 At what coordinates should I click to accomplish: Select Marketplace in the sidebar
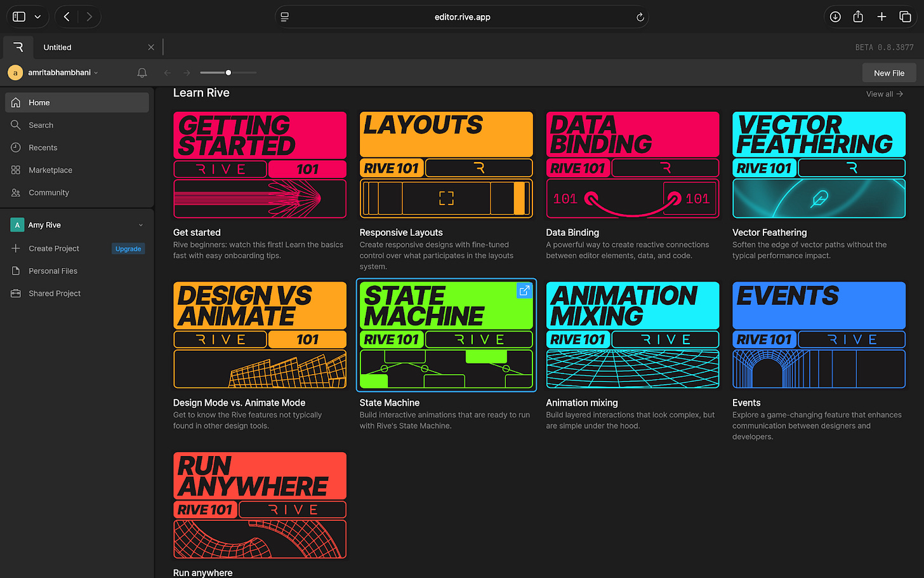point(50,170)
